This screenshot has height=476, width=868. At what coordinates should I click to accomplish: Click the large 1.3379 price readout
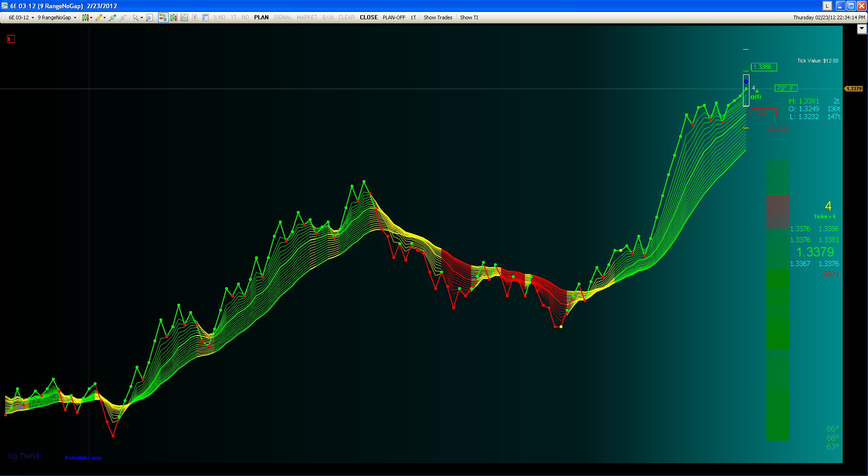click(x=815, y=252)
